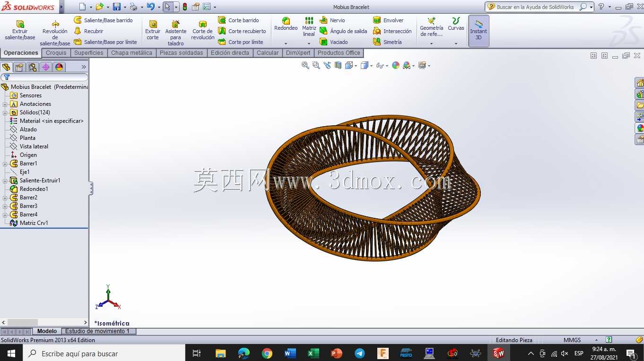Viewport: 644px width, 361px height.
Task: Click Zoom to area icon
Action: coord(316,66)
